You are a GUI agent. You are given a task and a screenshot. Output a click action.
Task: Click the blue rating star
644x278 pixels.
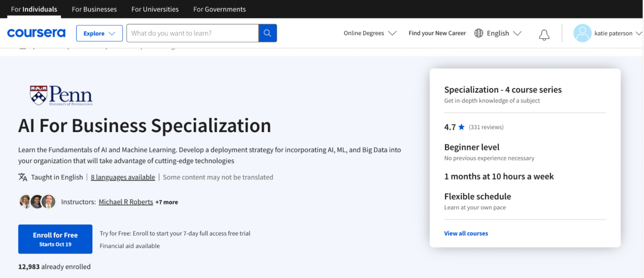pos(461,127)
